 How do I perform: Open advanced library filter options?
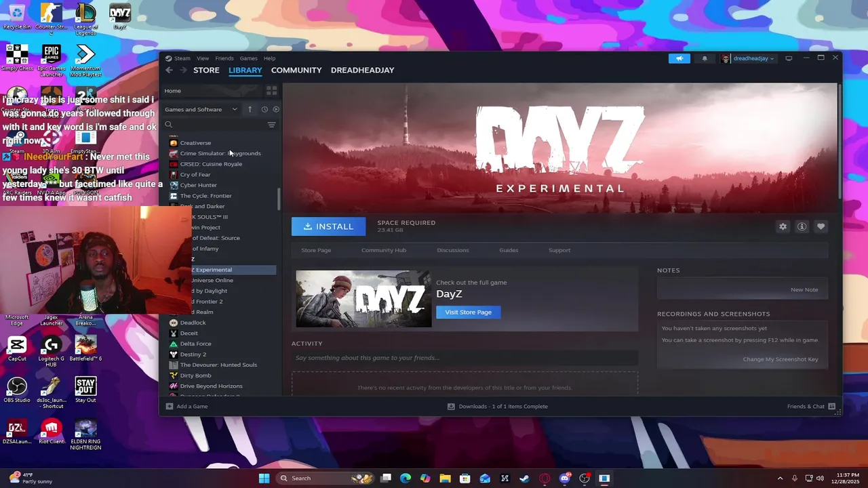pyautogui.click(x=271, y=125)
